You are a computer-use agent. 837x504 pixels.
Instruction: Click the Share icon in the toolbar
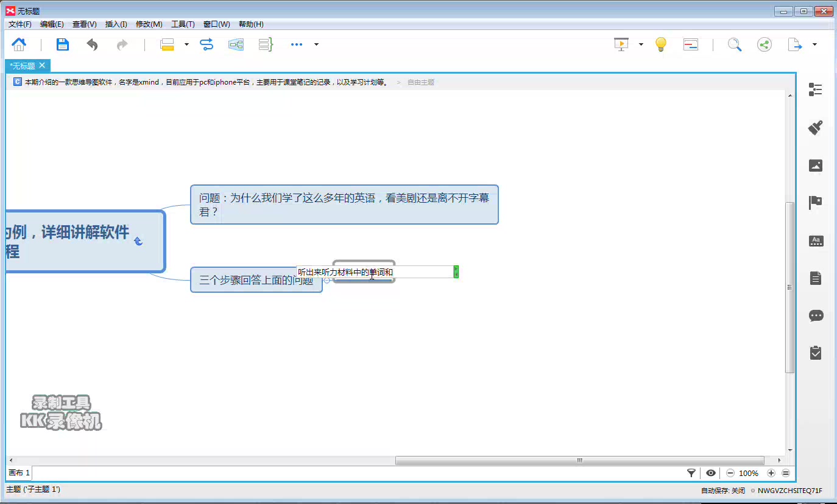tap(765, 44)
